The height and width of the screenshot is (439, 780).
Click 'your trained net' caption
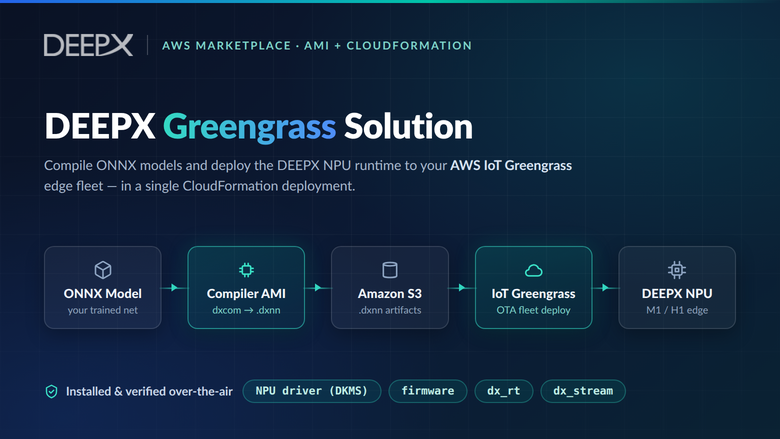[103, 310]
